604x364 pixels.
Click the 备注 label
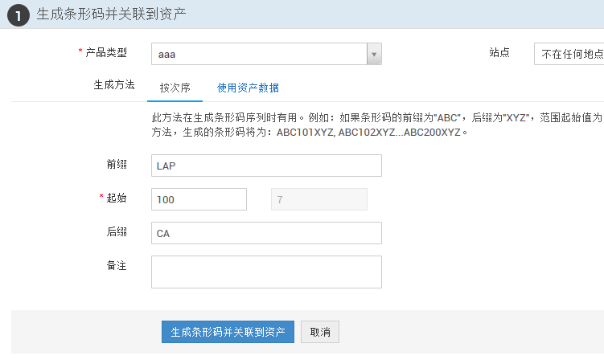[x=117, y=264]
